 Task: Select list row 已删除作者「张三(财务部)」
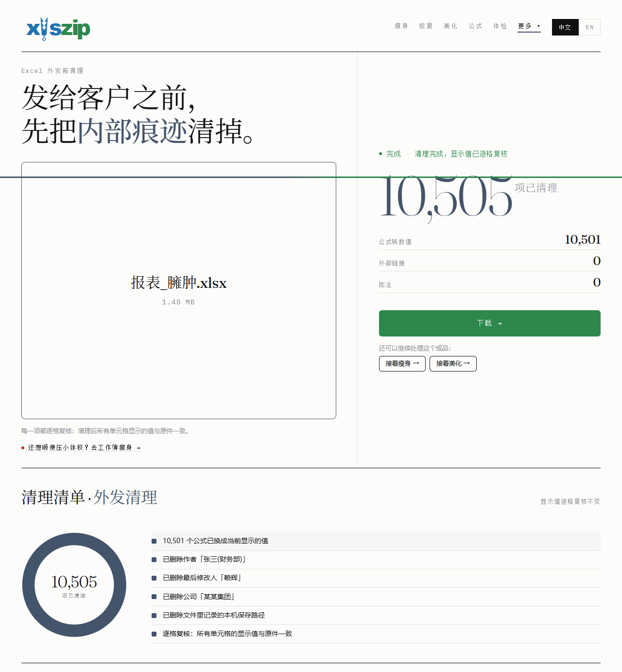(376, 560)
